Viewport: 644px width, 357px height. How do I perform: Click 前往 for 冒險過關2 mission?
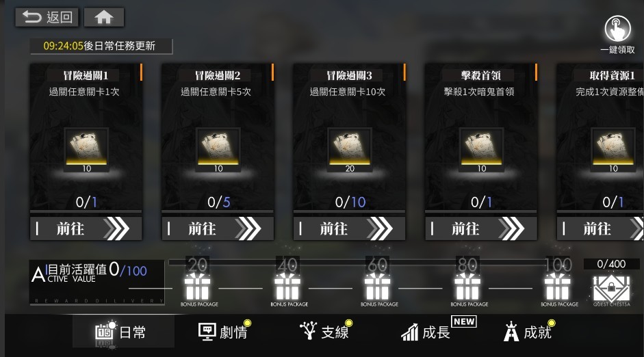218,228
